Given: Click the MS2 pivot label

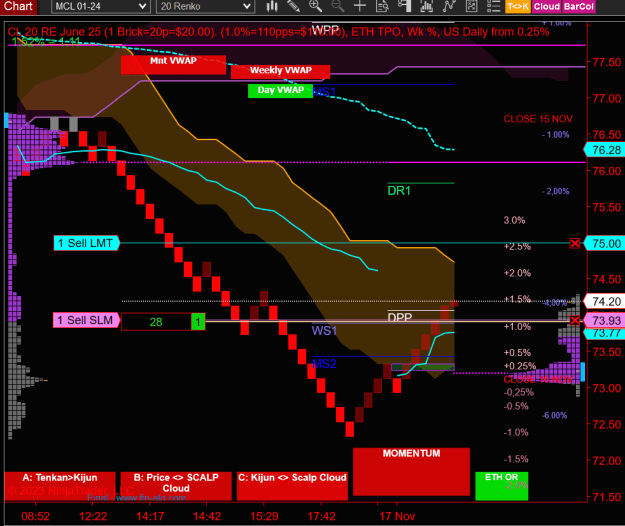Looking at the screenshot, I should tap(324, 363).
